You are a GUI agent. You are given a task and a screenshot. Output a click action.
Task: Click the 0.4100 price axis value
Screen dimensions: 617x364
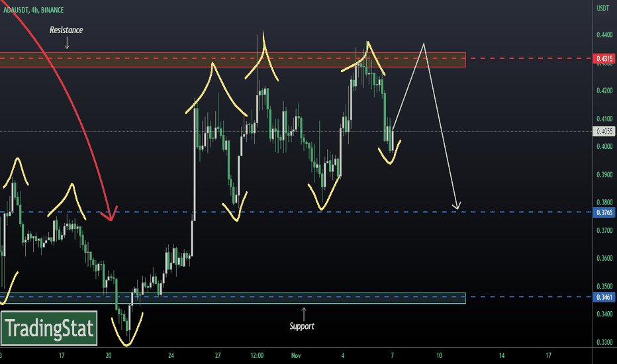pyautogui.click(x=604, y=118)
